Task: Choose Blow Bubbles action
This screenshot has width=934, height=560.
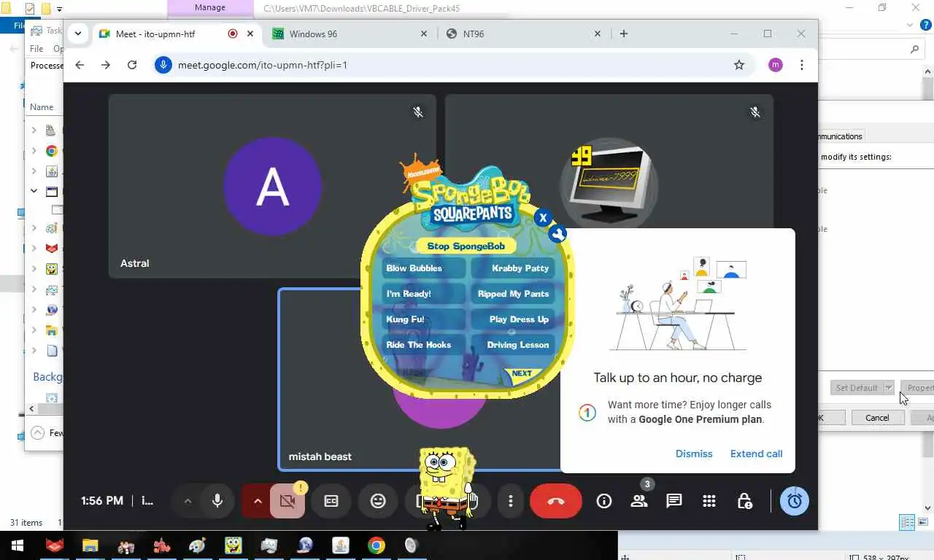Action: pyautogui.click(x=422, y=268)
